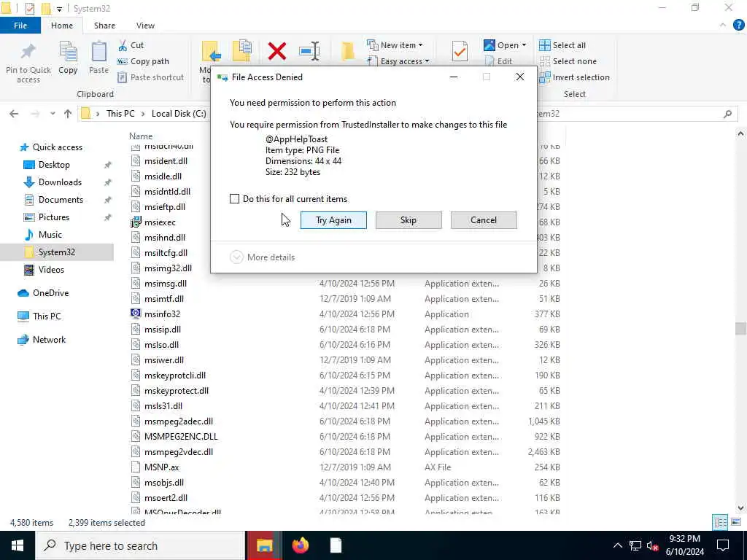Open the Windows Start menu
The image size is (747, 560).
coord(18,545)
